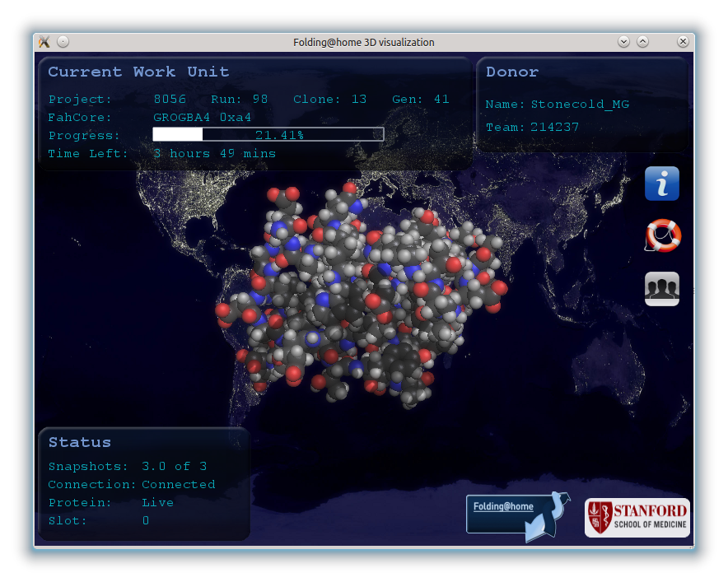Click the 'Connected' connection status
The height and width of the screenshot is (582, 728).
[x=178, y=485]
